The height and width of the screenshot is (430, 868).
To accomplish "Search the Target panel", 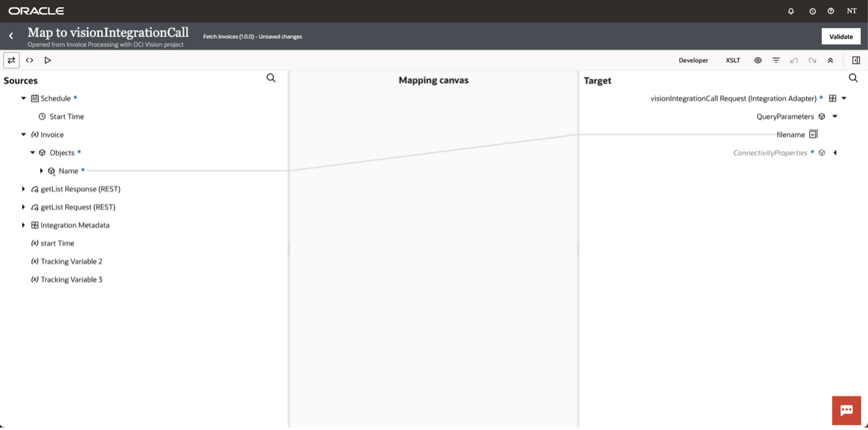I will 853,78.
